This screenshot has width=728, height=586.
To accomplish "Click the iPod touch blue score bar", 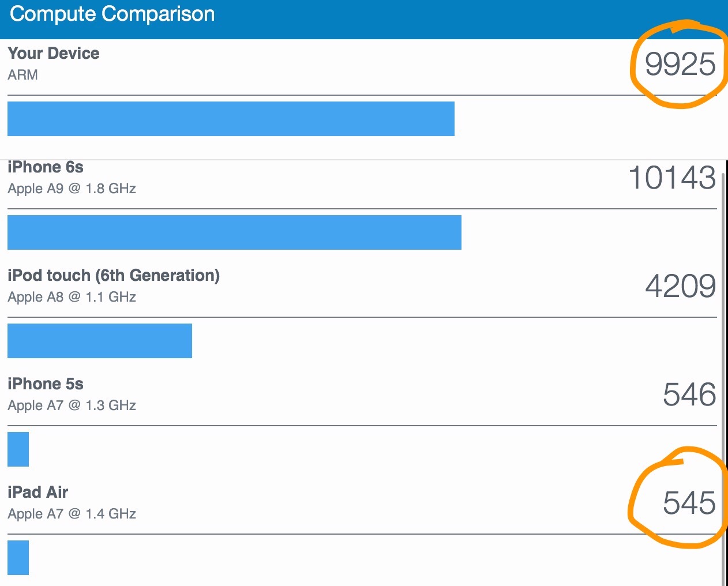I will [x=100, y=341].
